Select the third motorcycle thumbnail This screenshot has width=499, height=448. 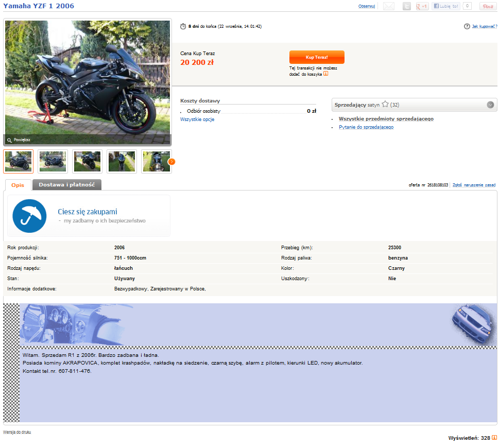click(x=88, y=161)
